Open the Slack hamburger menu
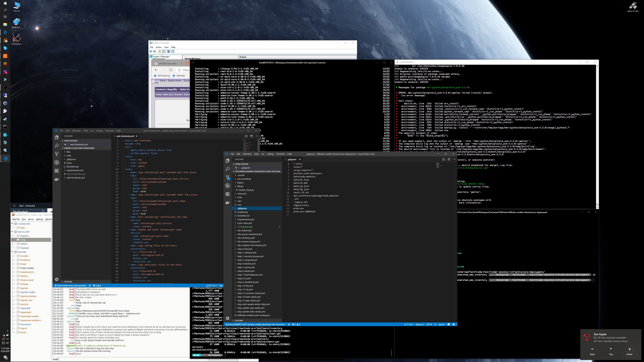Screen dimensions: 644x362 point(14,206)
